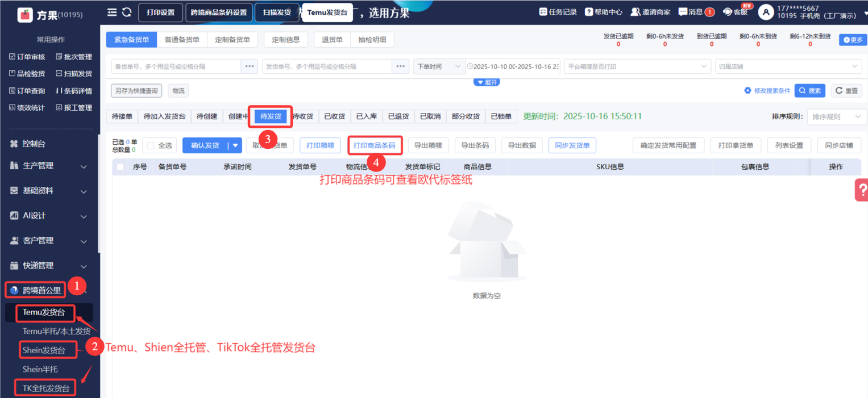Click 另存为快捷查询 button
This screenshot has height=398, width=868.
point(136,91)
